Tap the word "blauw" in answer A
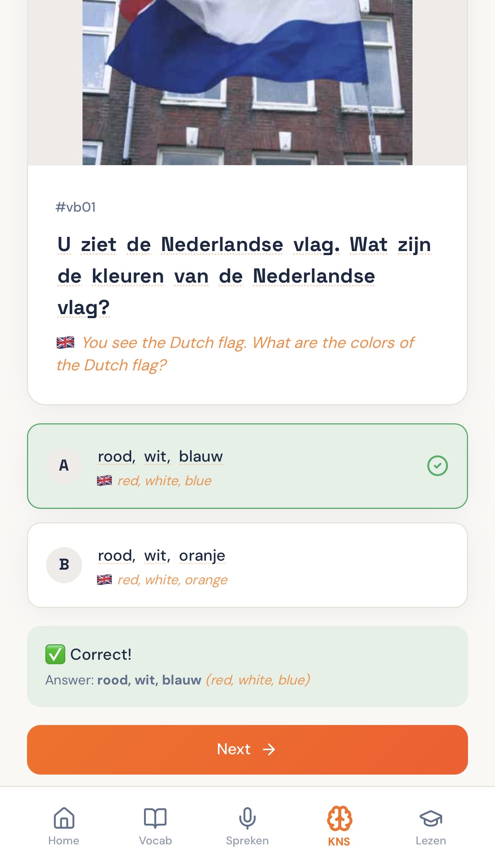The height and width of the screenshot is (868, 495). click(x=201, y=457)
